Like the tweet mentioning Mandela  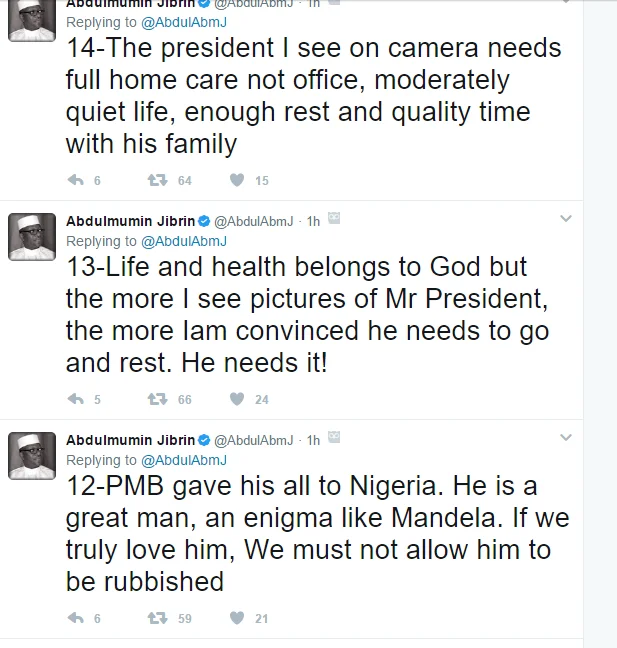pos(237,618)
